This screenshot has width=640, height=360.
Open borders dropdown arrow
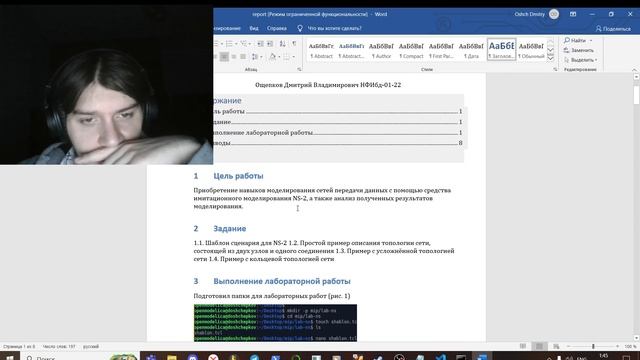pos(293,56)
